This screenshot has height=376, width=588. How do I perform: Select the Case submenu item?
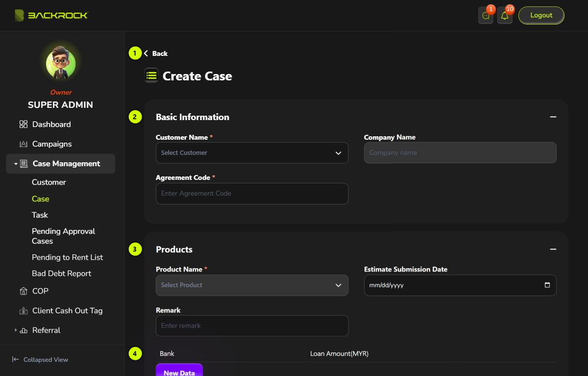pyautogui.click(x=40, y=199)
